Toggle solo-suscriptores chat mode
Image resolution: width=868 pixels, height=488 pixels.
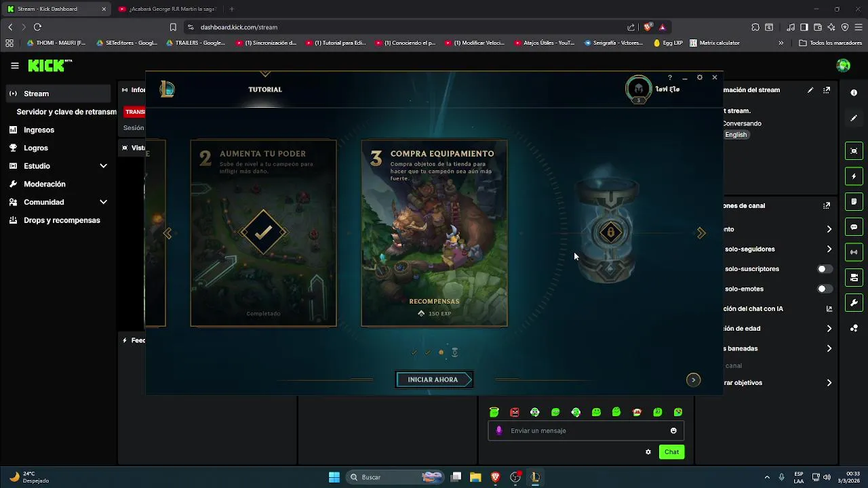click(825, 269)
